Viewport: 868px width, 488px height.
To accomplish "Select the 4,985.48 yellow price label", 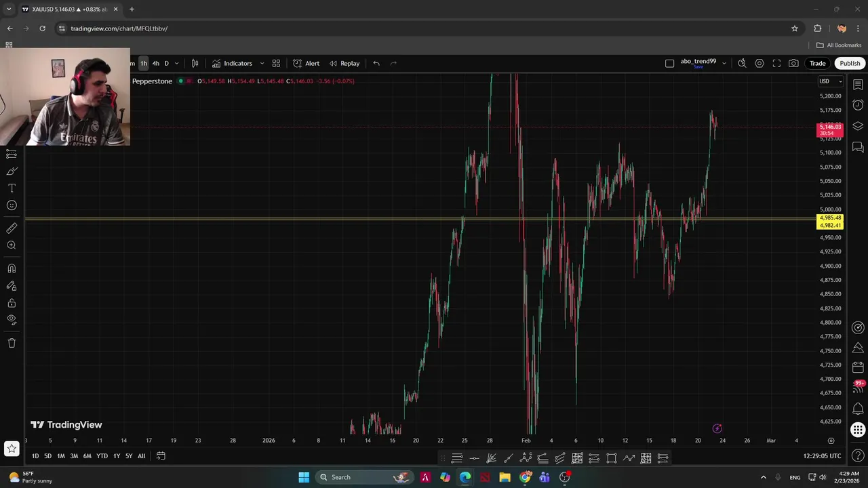I will pos(830,218).
